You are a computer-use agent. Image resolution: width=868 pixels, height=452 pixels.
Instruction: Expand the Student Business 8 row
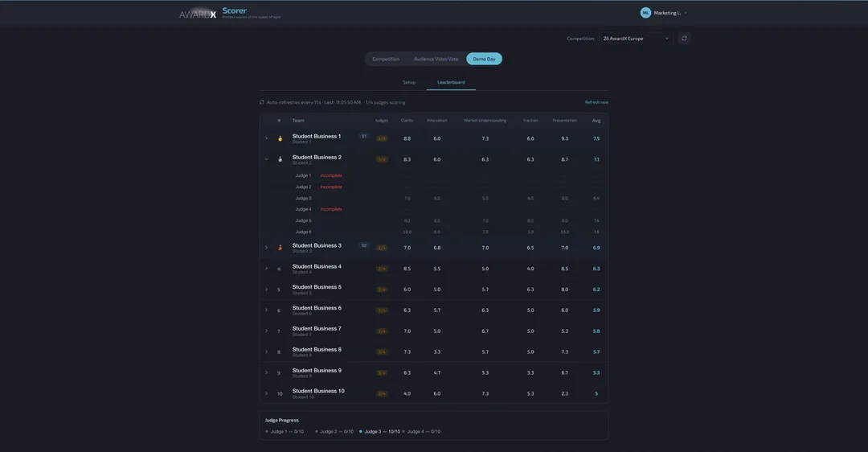[x=266, y=351]
